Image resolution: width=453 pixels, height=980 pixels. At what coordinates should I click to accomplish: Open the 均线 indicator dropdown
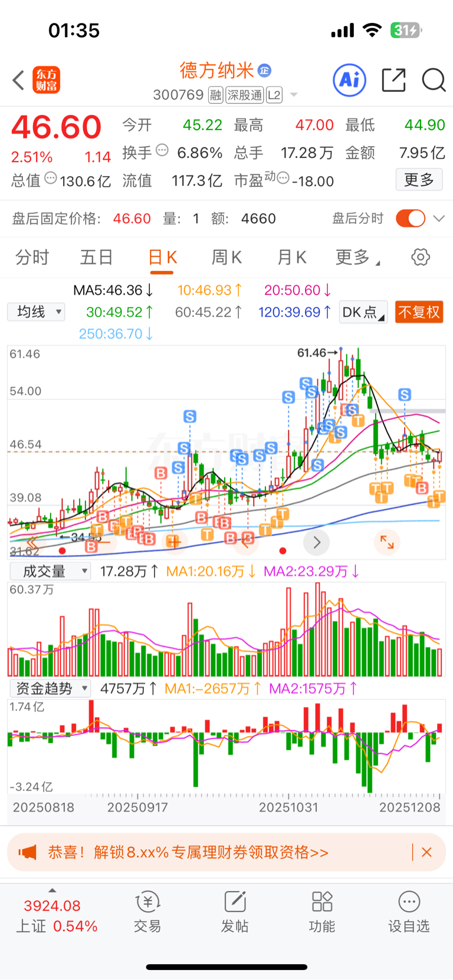(x=37, y=312)
